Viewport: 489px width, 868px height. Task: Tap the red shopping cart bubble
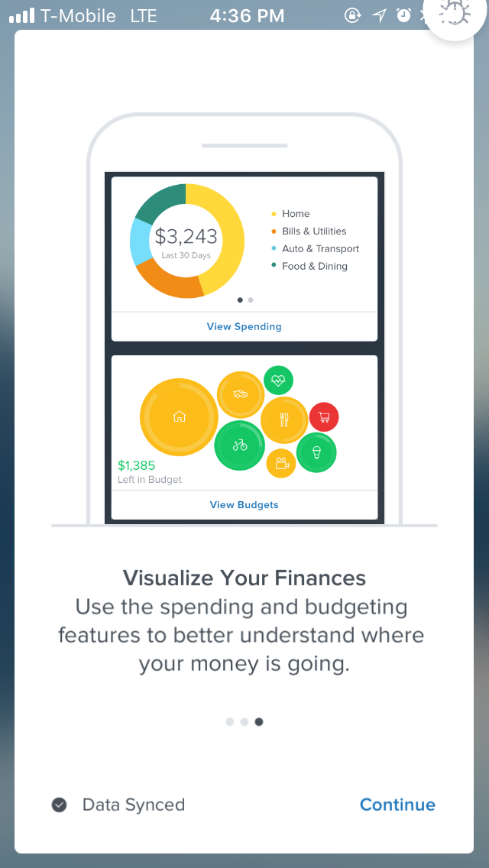pyautogui.click(x=324, y=417)
